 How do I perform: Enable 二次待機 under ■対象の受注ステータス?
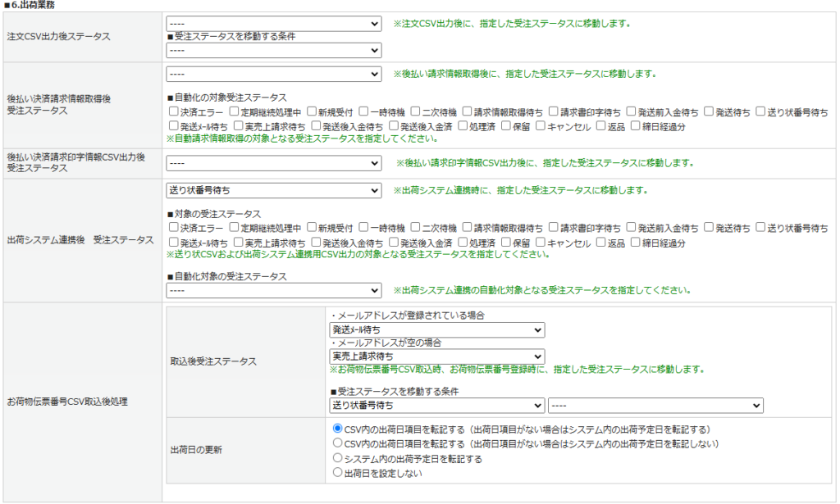point(416,227)
